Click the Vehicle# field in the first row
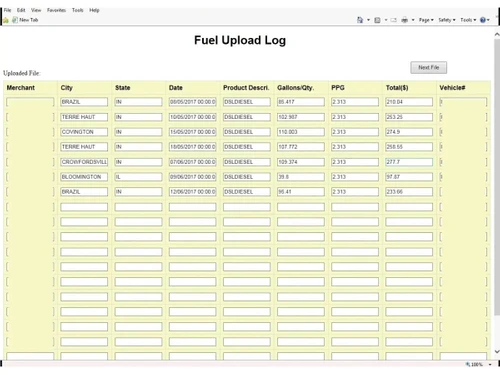500x375 pixels. click(463, 102)
